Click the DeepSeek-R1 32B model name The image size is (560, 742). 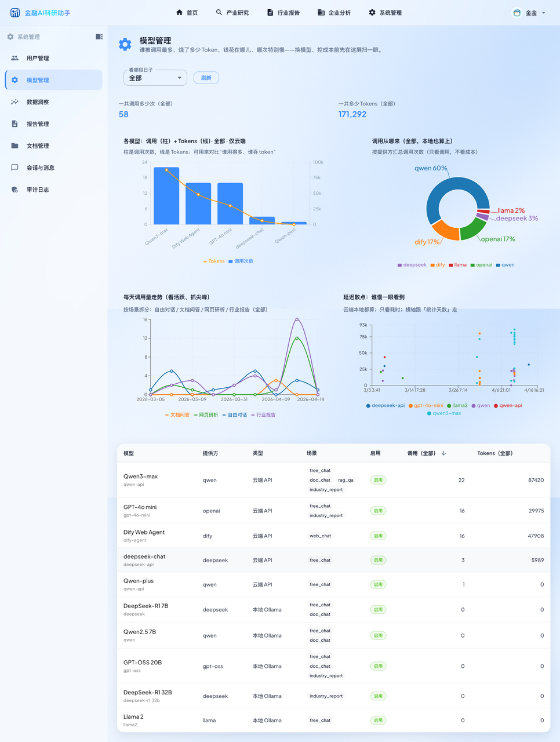(148, 692)
